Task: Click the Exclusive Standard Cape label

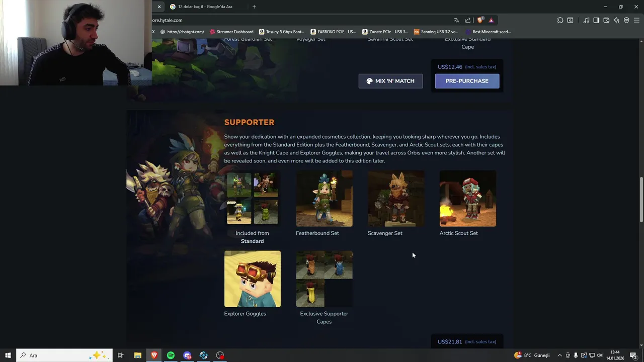Action: point(467,42)
